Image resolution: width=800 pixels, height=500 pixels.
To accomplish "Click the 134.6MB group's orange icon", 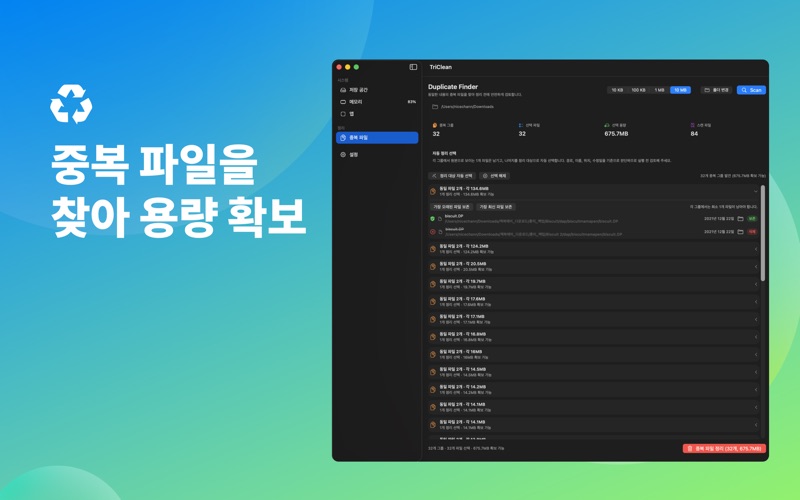I will tap(433, 191).
